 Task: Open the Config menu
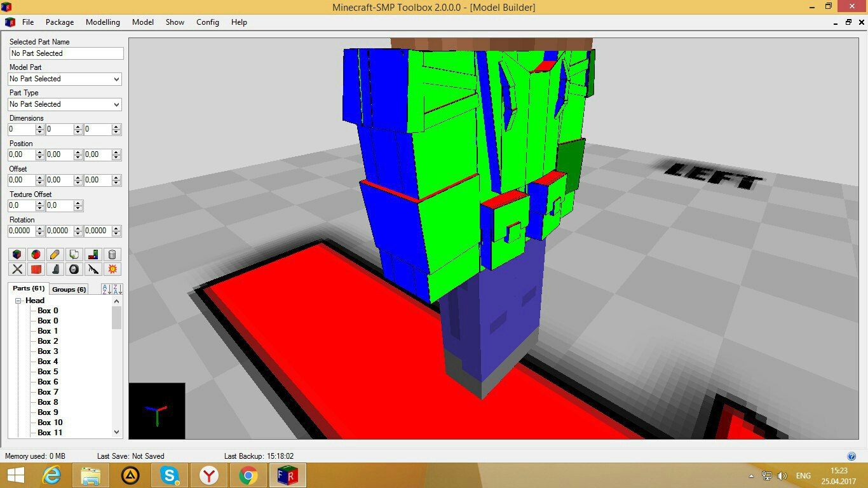tap(208, 22)
